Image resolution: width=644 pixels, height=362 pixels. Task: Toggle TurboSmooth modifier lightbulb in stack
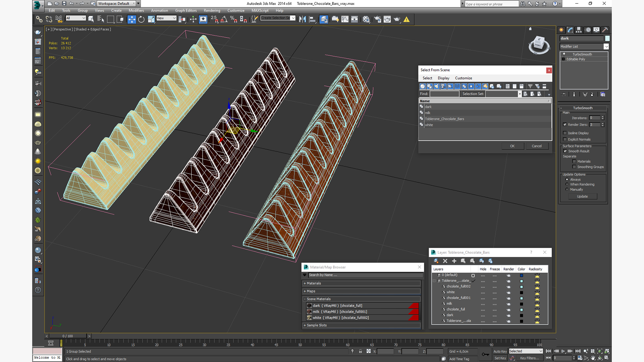click(x=564, y=54)
